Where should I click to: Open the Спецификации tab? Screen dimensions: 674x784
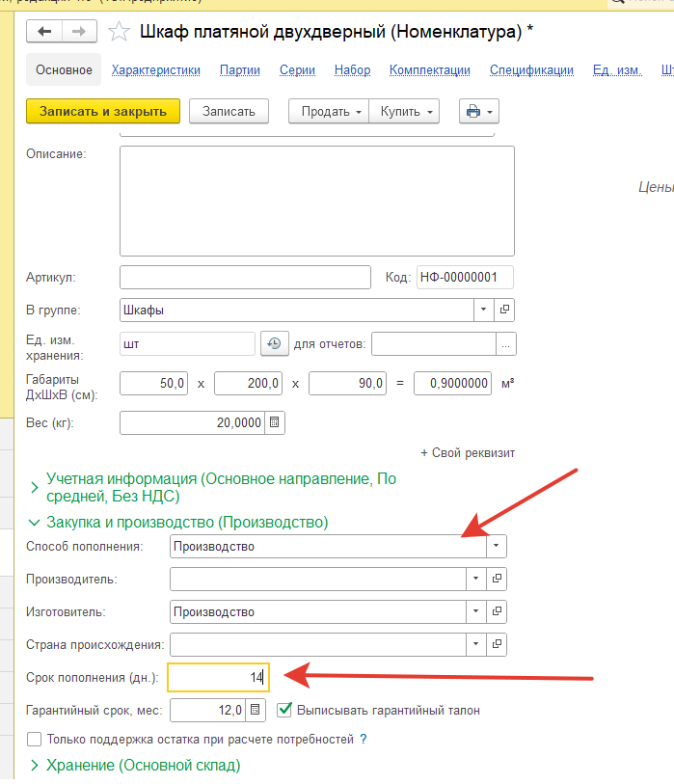tap(531, 70)
